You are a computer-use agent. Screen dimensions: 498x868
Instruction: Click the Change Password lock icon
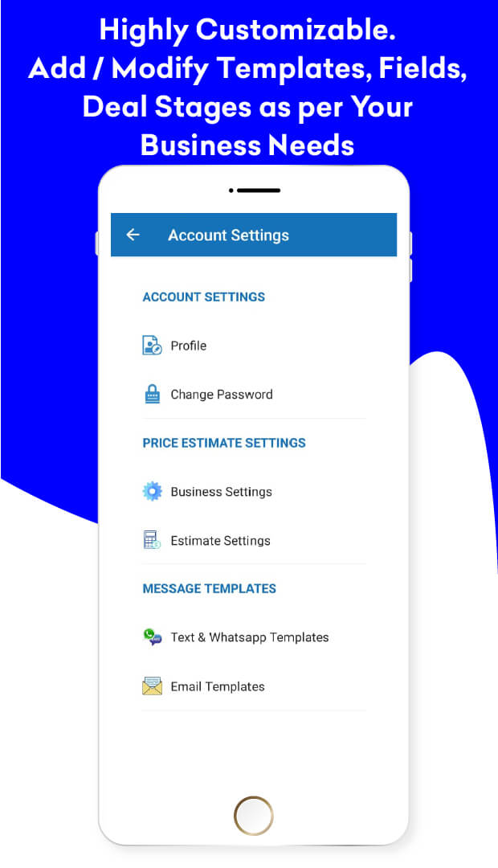pos(152,394)
